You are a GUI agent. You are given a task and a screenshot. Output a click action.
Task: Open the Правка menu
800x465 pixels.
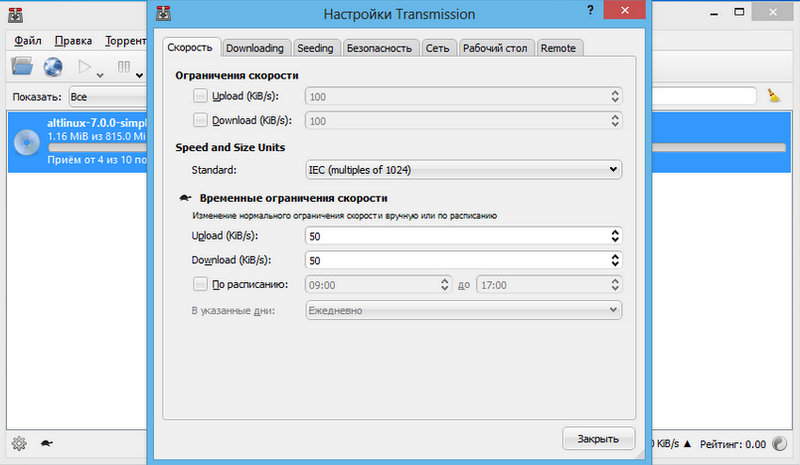(x=73, y=40)
